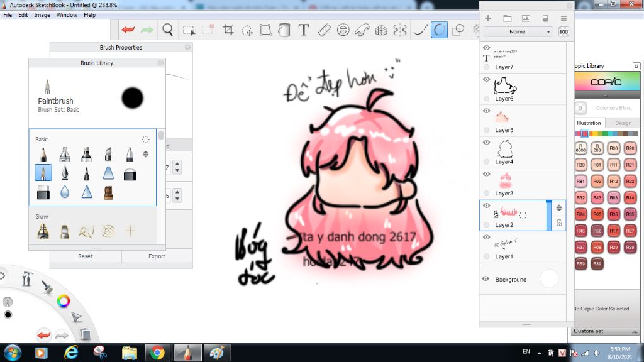Toggle the Predictive Stroke tool
Image resolution: width=644 pixels, height=362 pixels.
(439, 30)
